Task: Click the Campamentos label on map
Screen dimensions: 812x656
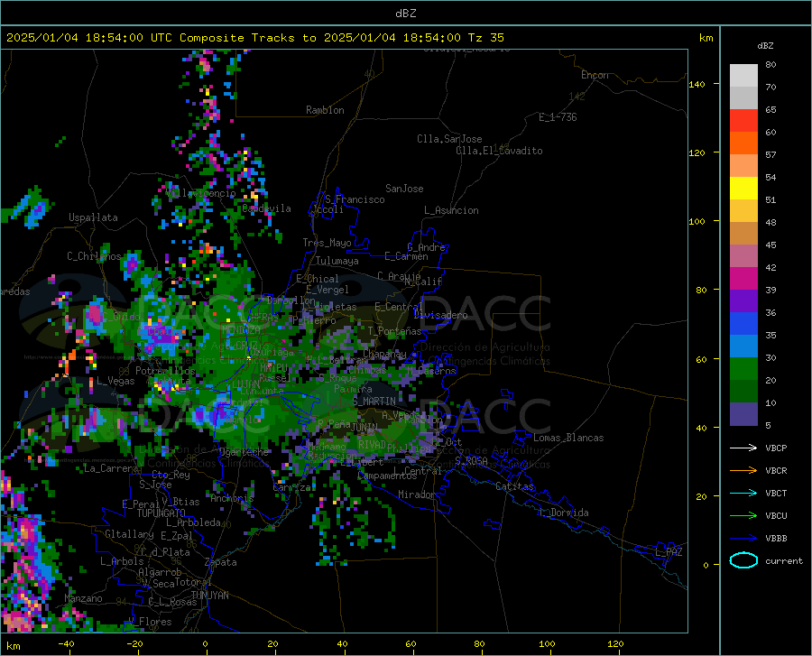Action: (x=387, y=476)
